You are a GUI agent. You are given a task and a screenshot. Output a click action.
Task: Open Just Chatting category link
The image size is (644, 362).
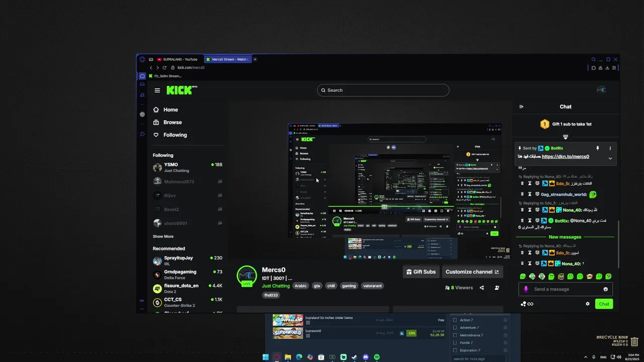pos(276,286)
